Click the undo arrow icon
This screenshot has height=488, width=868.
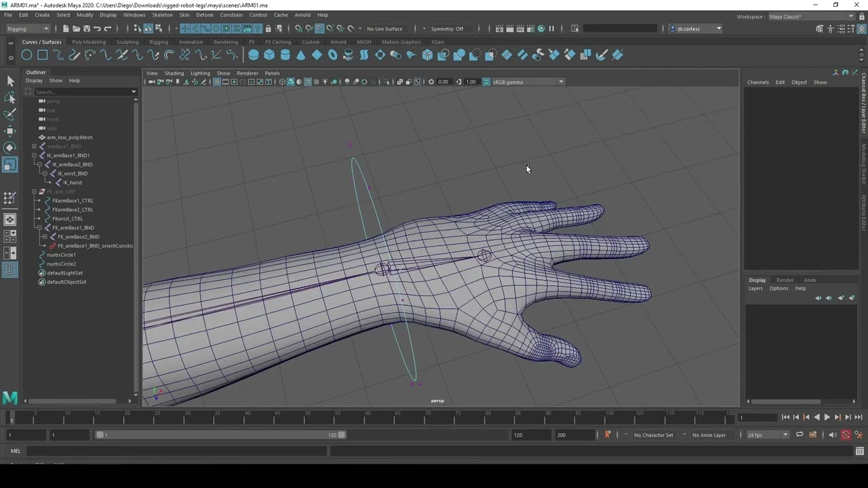click(97, 28)
